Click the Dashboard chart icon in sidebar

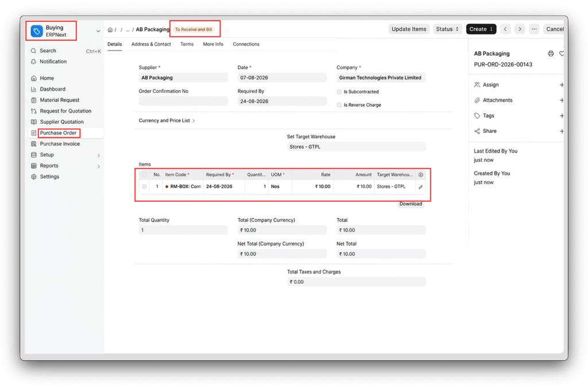point(34,89)
